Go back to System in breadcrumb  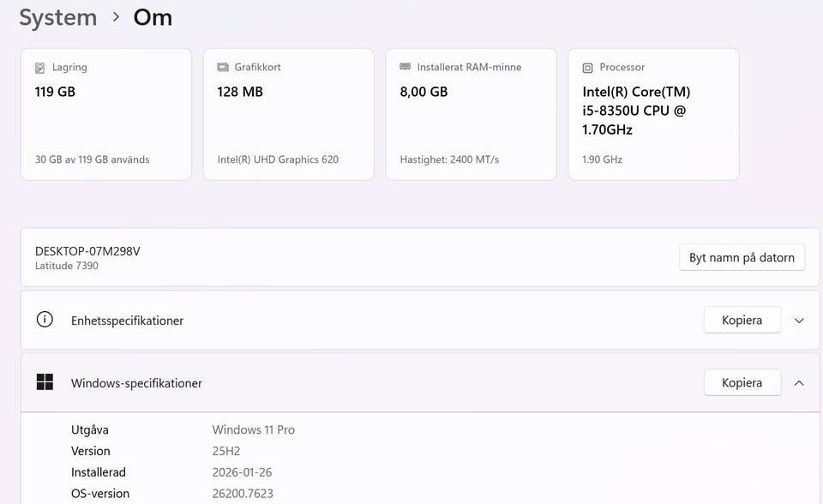coord(58,17)
